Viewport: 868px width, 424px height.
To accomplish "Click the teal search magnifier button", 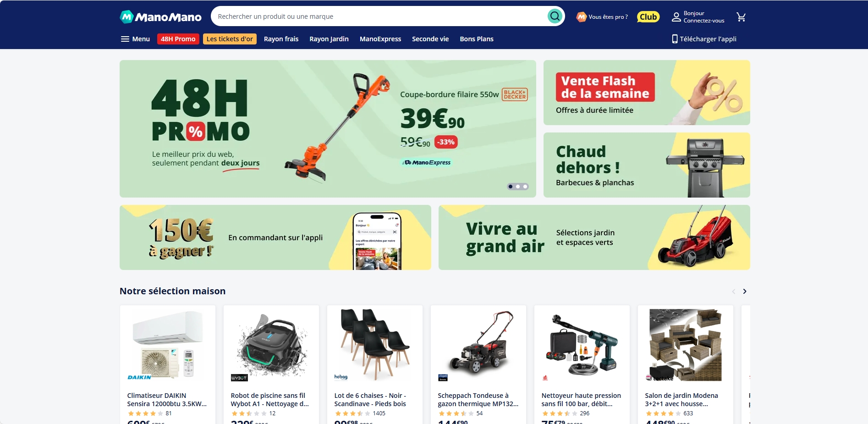I will pyautogui.click(x=555, y=17).
